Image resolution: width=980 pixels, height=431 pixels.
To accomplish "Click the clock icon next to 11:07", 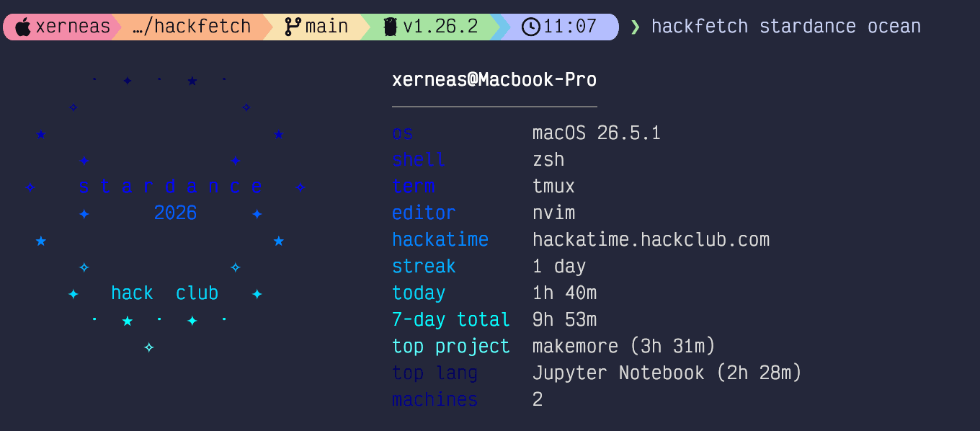I will [530, 27].
